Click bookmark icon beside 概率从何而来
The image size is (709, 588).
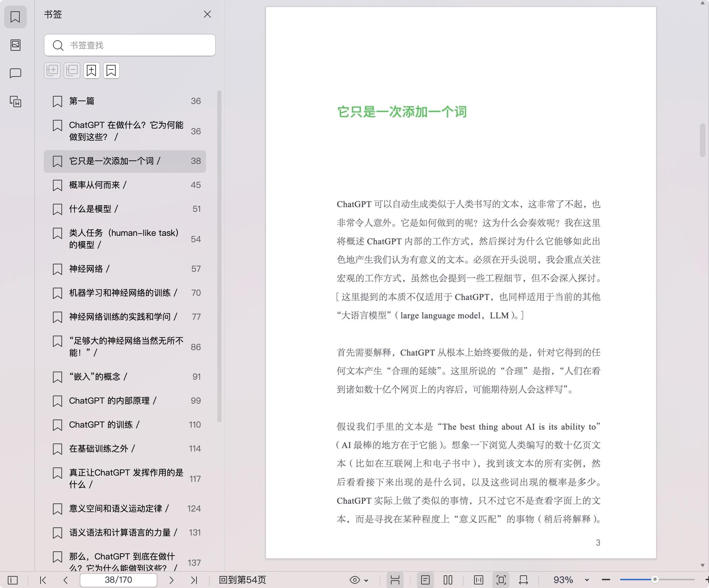(x=57, y=185)
